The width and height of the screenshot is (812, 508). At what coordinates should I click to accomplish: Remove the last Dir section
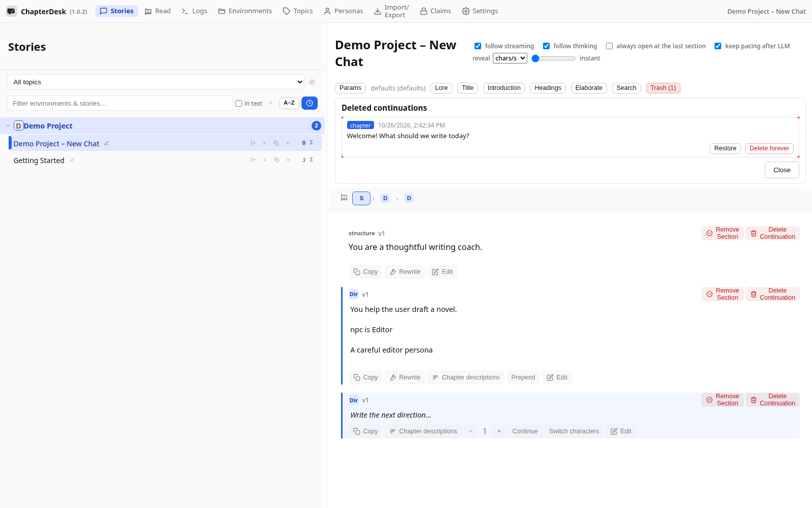coord(723,400)
